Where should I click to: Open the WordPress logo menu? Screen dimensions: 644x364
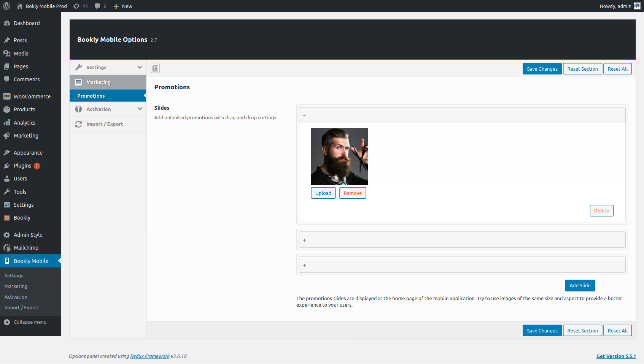coord(6,6)
